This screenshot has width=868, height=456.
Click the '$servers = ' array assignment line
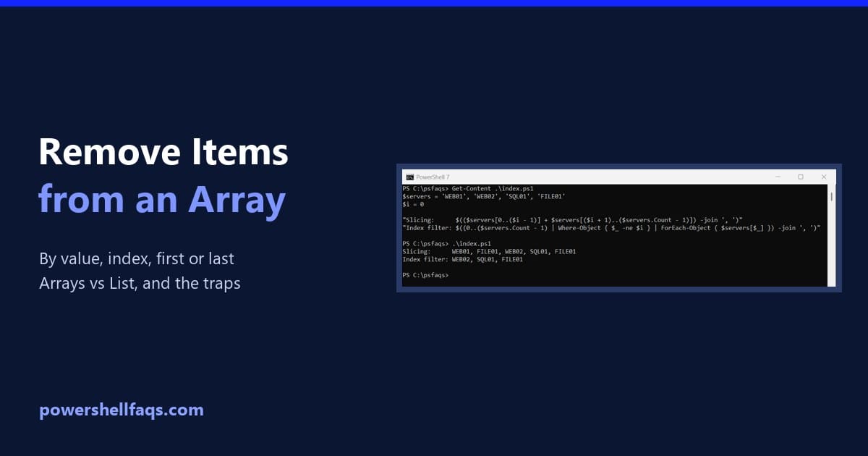coord(484,195)
